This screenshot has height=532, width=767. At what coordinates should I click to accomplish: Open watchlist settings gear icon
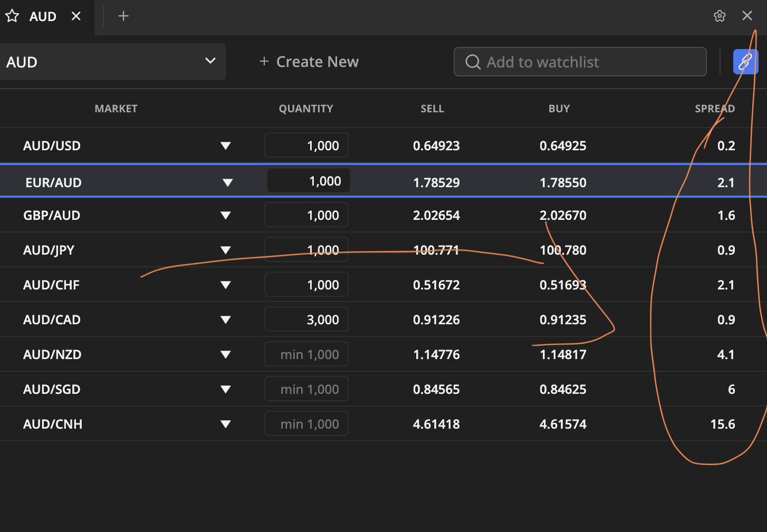[x=720, y=16]
